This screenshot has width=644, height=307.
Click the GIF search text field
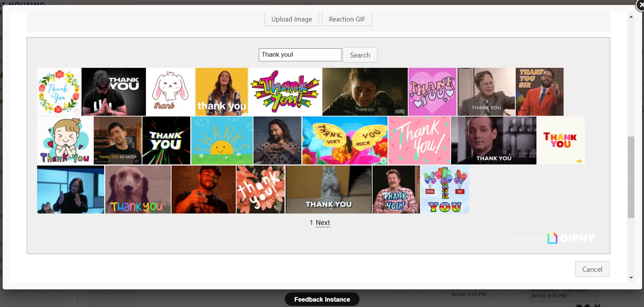[300, 55]
